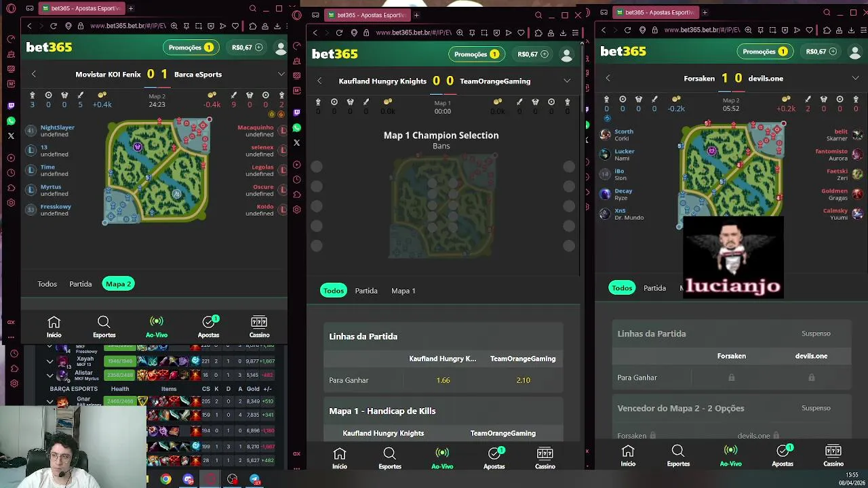Select Mapa 1 tab in middle window
Screen dimensions: 868x488
point(403,291)
